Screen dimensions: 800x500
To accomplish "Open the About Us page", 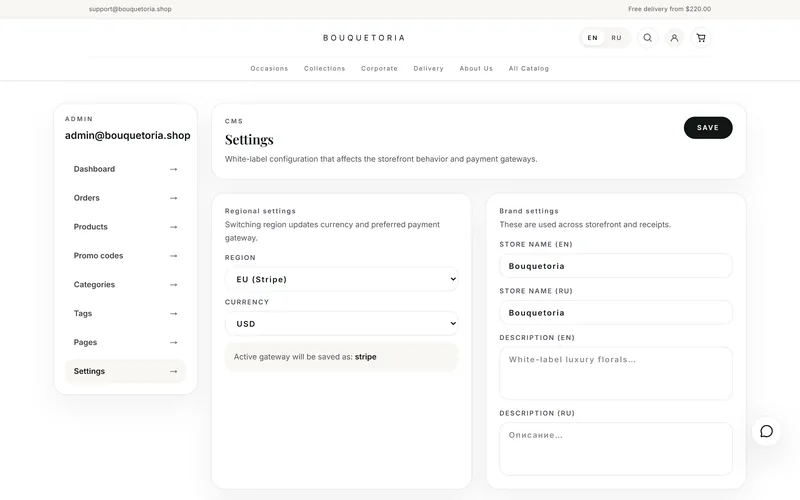I will tap(476, 68).
